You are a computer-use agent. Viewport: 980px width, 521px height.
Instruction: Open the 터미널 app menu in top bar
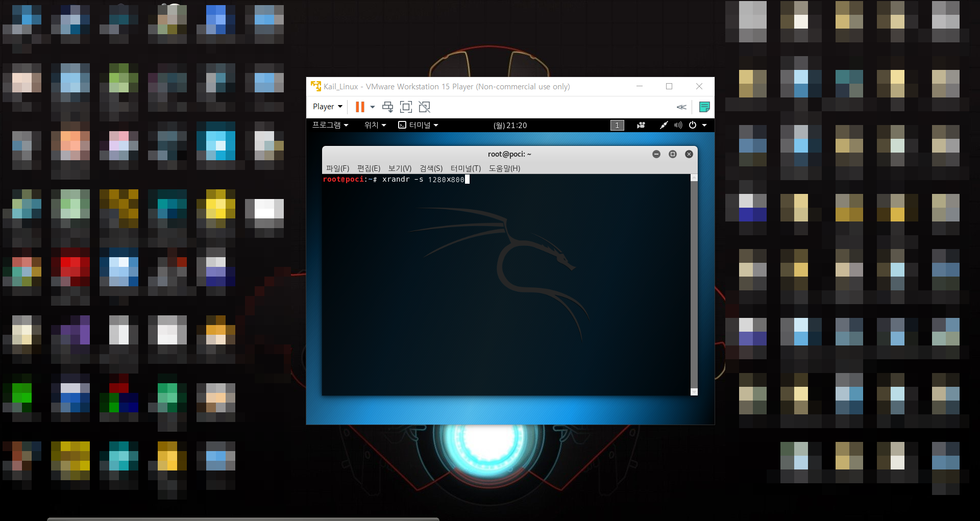(x=418, y=125)
